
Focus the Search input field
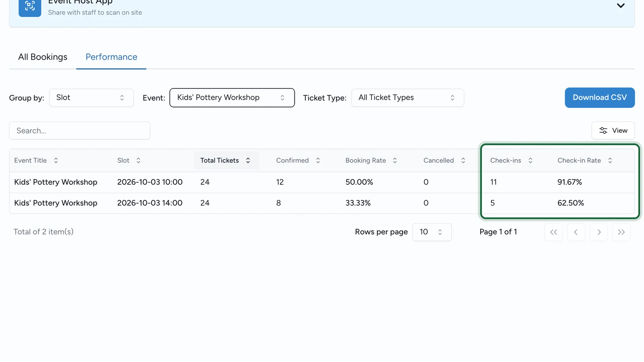pos(80,131)
